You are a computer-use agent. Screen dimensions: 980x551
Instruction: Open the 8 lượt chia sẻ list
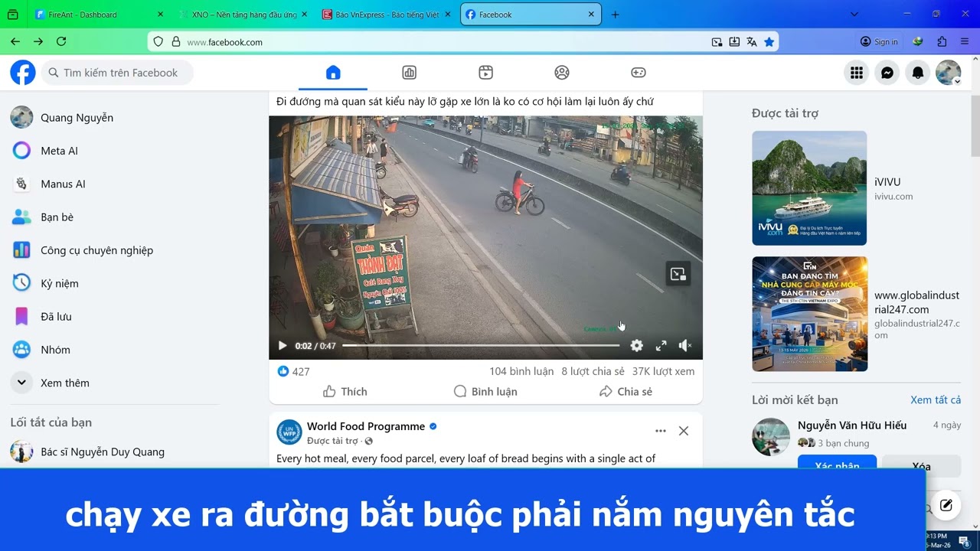tap(593, 371)
